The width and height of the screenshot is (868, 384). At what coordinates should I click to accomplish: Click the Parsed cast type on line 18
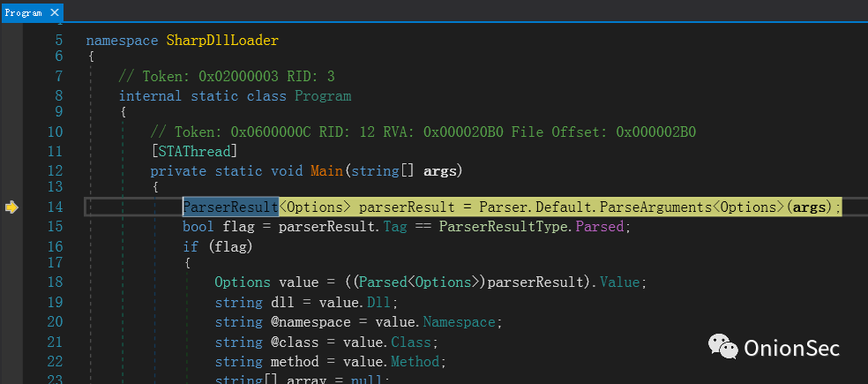[383, 282]
